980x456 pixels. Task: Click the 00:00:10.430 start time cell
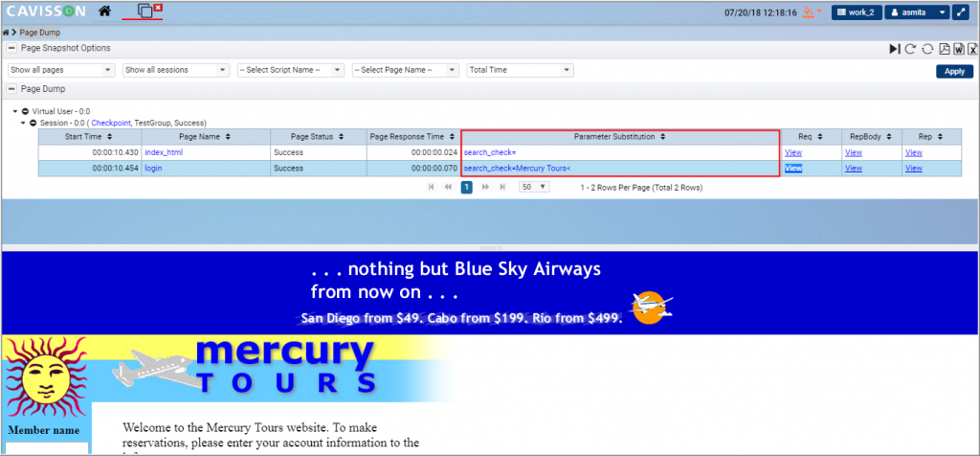[x=89, y=152]
